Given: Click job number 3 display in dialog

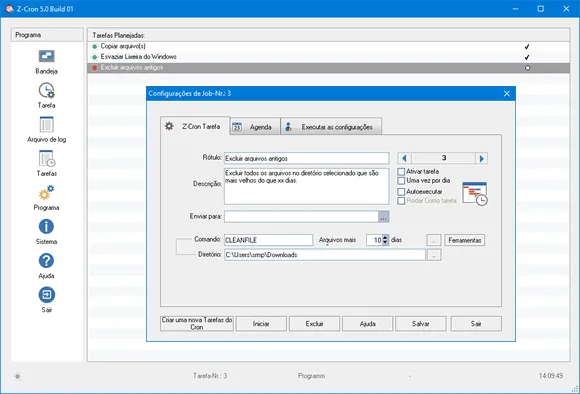Looking at the screenshot, I should [443, 158].
